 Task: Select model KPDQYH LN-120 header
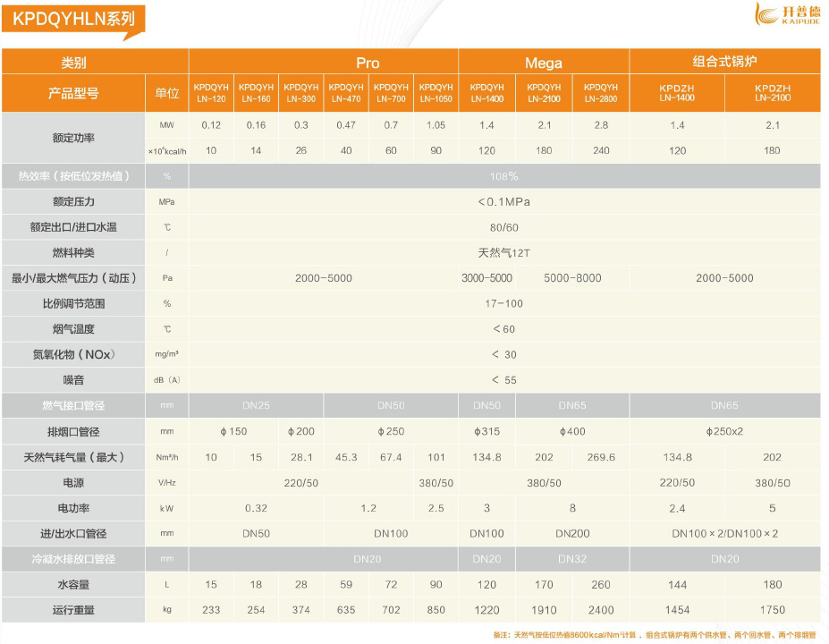pos(211,93)
